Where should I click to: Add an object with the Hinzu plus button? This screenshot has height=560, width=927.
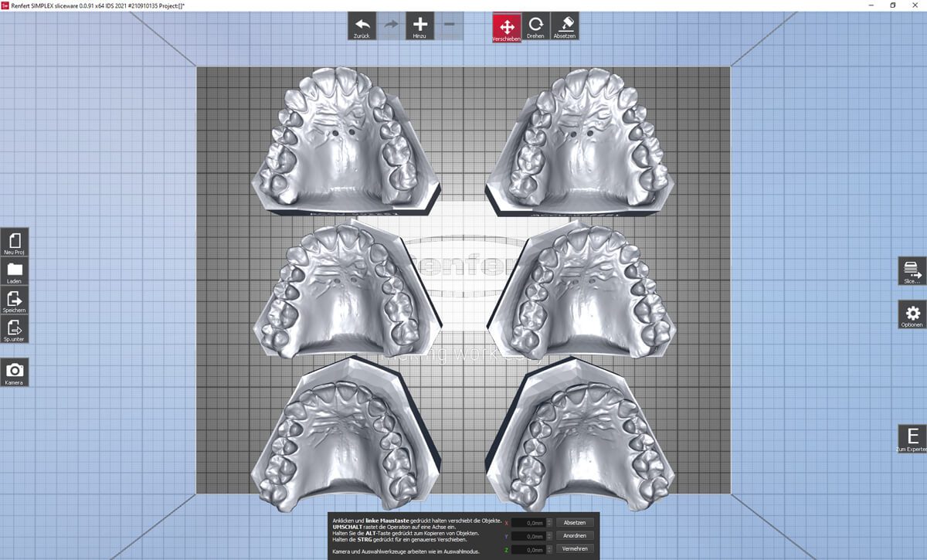(420, 26)
